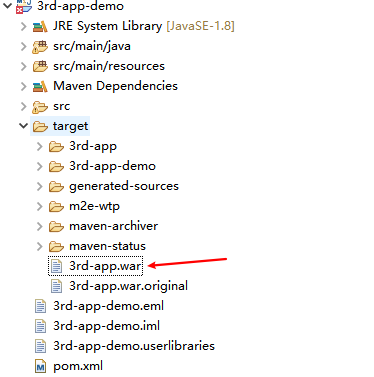Expand the Maven Dependencies node
Screen dimensions: 374x377
tap(23, 86)
